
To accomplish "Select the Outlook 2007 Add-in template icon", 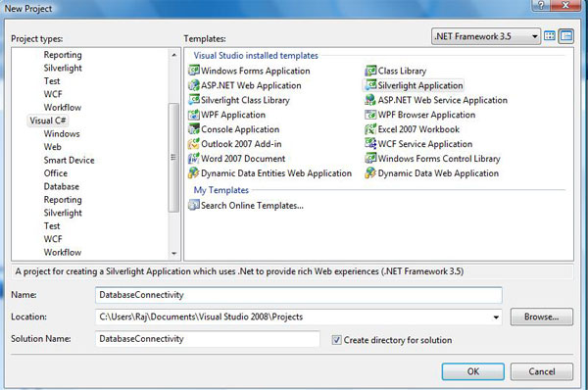I will pyautogui.click(x=193, y=144).
